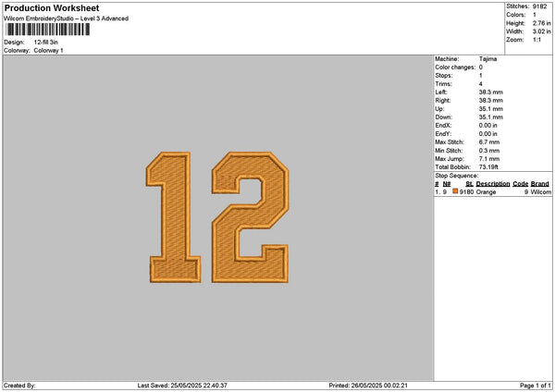Click the St. column header

click(469, 184)
